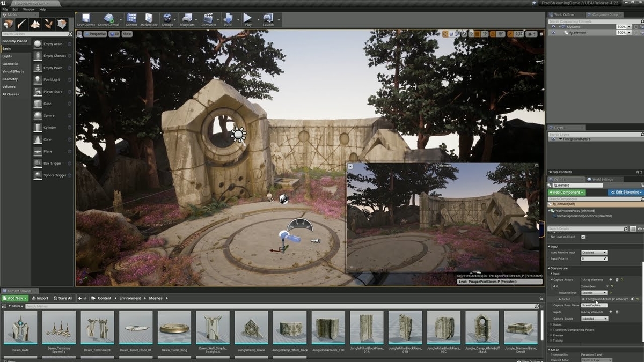This screenshot has width=644, height=362.
Task: Open the Marketplace toolbar icon
Action: coord(149,20)
